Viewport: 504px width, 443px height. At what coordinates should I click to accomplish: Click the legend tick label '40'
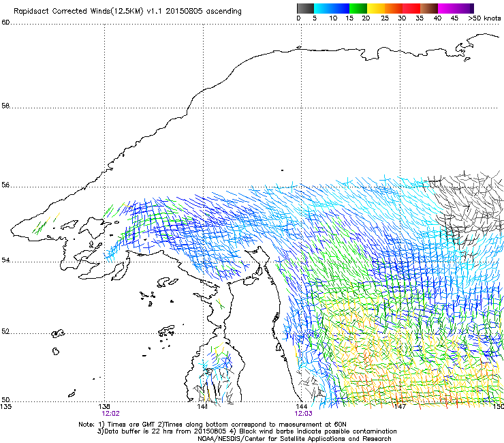pos(437,18)
